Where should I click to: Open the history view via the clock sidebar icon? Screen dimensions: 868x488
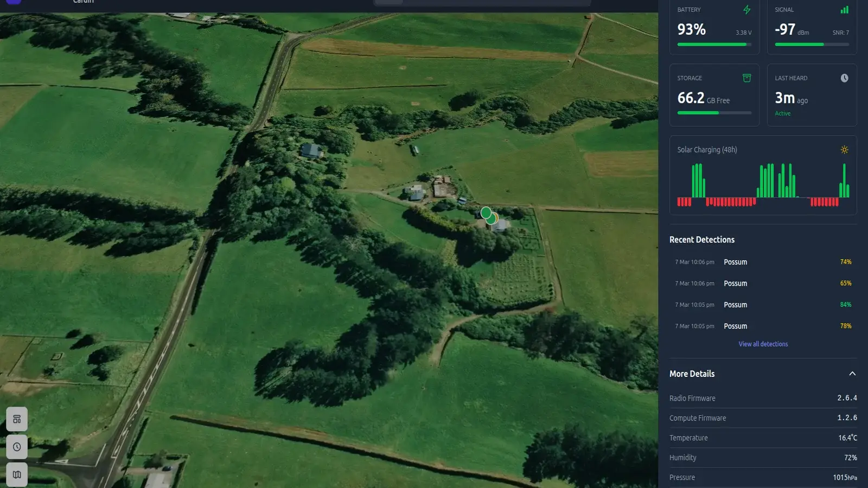pyautogui.click(x=17, y=447)
